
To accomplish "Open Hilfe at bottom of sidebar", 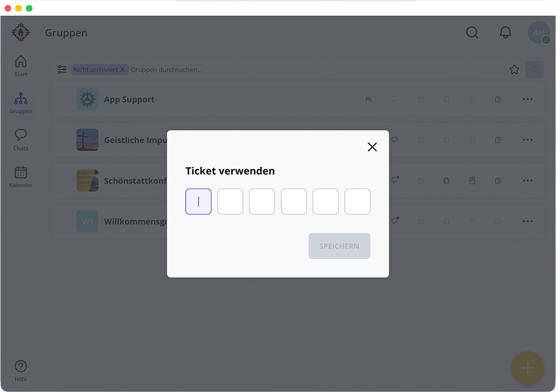I will point(21,370).
